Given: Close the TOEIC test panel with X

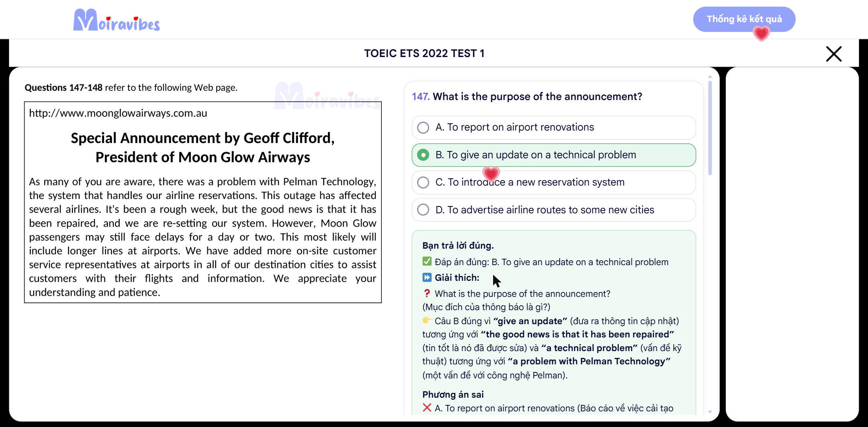Looking at the screenshot, I should click(834, 54).
